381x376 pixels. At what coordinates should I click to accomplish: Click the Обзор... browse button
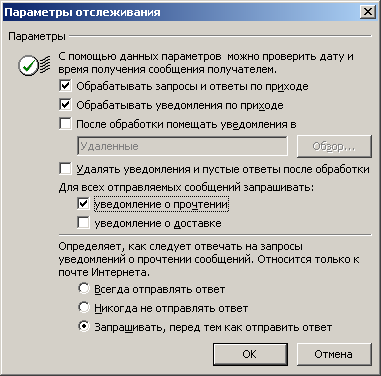coord(334,146)
